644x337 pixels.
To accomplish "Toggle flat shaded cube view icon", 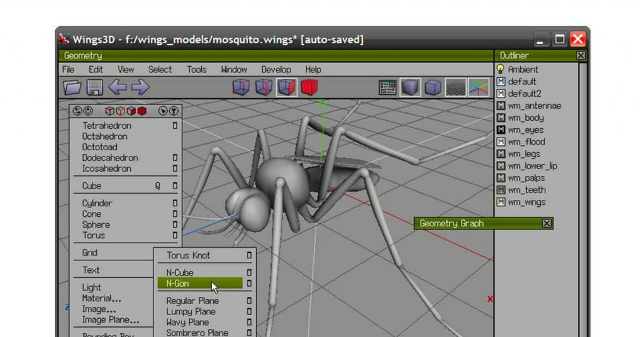I will [410, 87].
